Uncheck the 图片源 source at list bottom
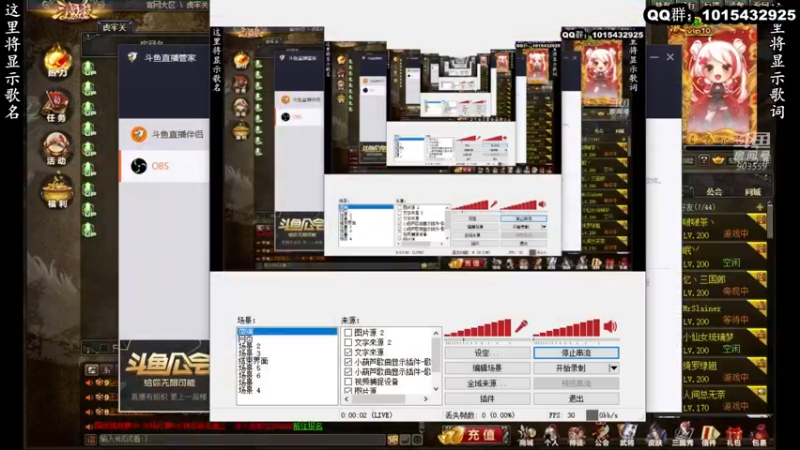Viewport: 800px width, 450px height. pyautogui.click(x=348, y=391)
